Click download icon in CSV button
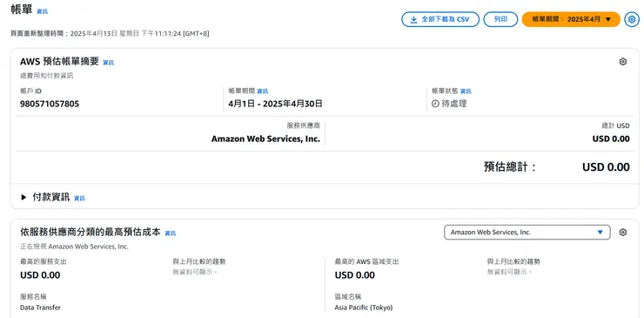 pos(414,19)
